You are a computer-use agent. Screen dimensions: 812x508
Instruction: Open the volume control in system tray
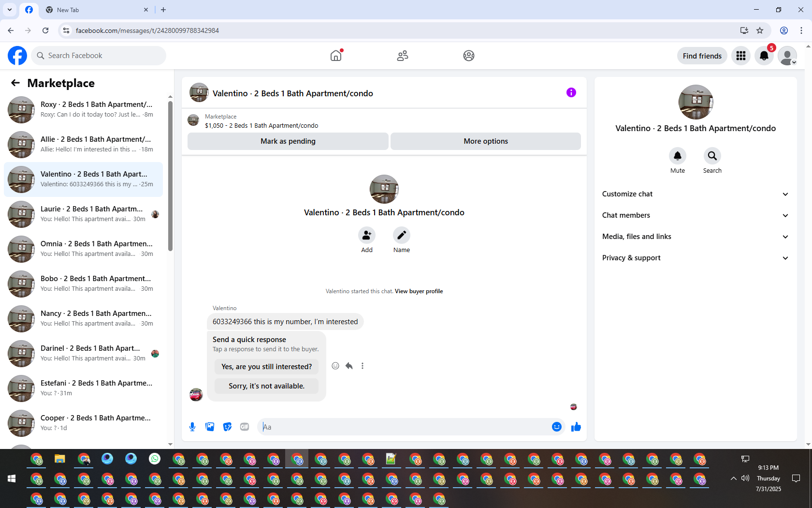[745, 478]
